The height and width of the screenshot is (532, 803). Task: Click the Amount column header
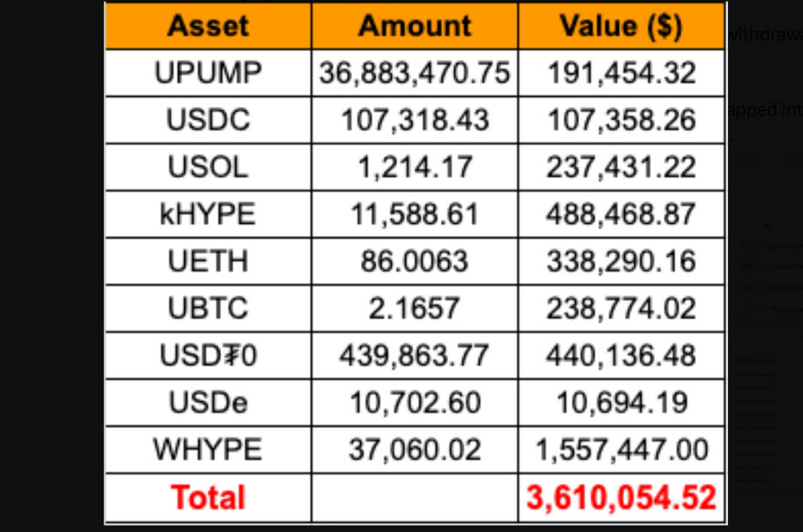click(x=414, y=26)
